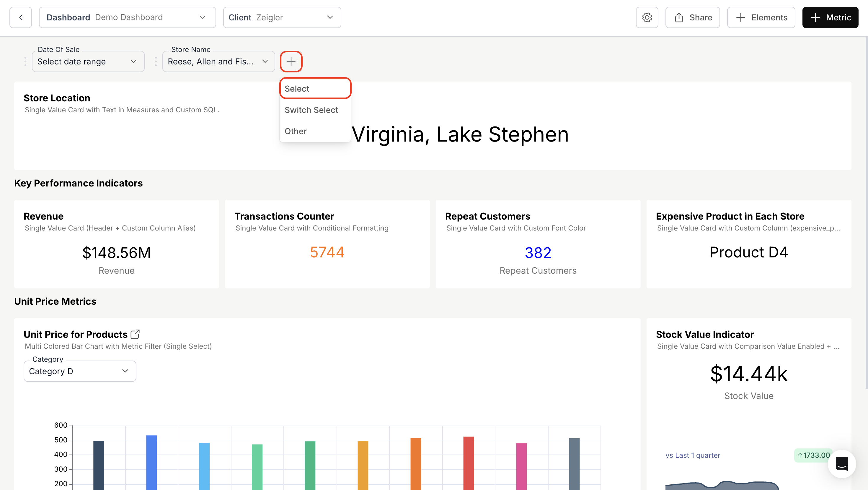Image resolution: width=868 pixels, height=490 pixels.
Task: Open the Category D dropdown
Action: tap(80, 371)
